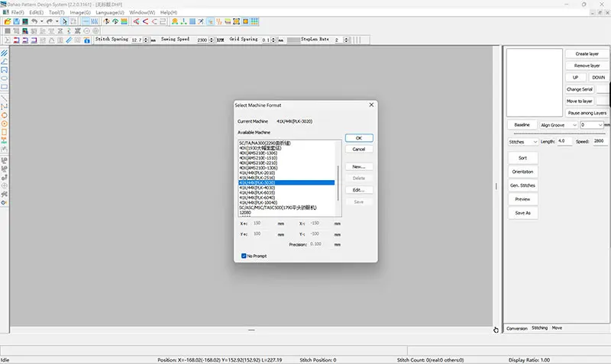Viewport: 611px width, 364px height.
Task: Adjust the Sewing Speed spinner
Action: point(212,40)
